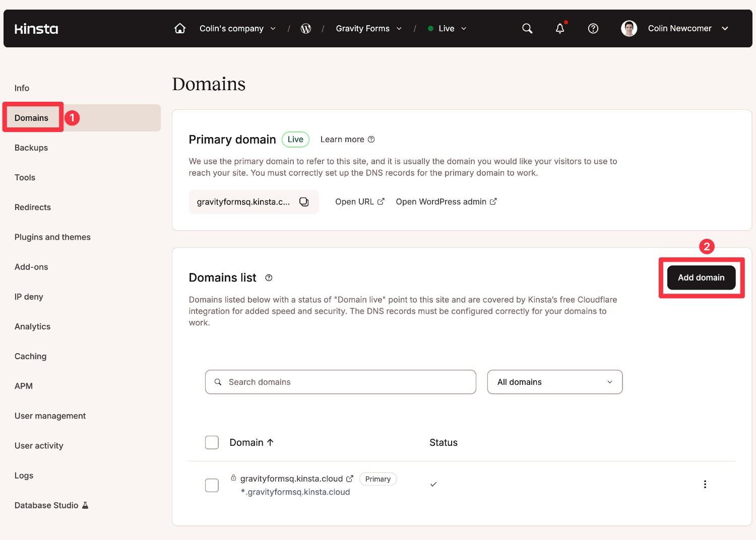Click the Search domains input field
Image resolution: width=756 pixels, height=540 pixels.
coord(341,382)
